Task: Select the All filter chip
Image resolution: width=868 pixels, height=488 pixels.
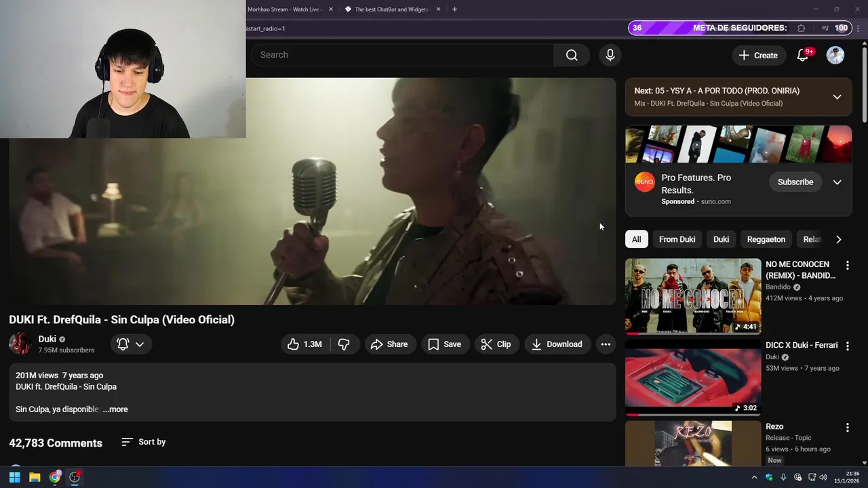Action: coord(636,239)
